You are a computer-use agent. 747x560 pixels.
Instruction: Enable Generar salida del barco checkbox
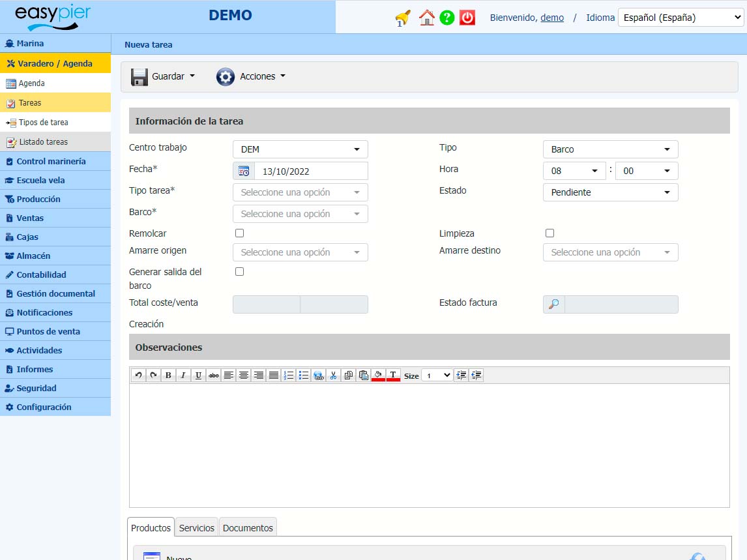240,272
